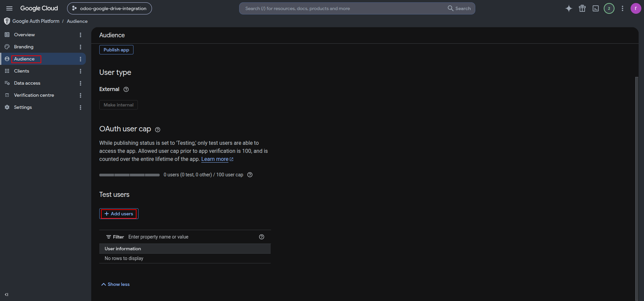The width and height of the screenshot is (644, 301).
Task: Click the Audience breadcrumb
Action: pos(77,21)
